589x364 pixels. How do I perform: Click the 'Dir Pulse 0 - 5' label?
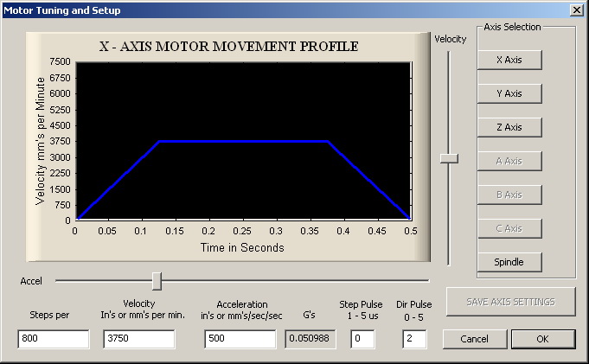[414, 310]
